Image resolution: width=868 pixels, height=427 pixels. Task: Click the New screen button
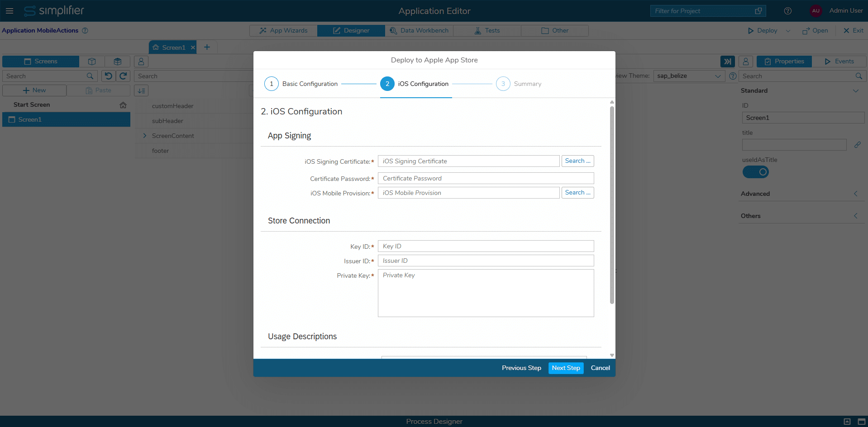(x=34, y=90)
